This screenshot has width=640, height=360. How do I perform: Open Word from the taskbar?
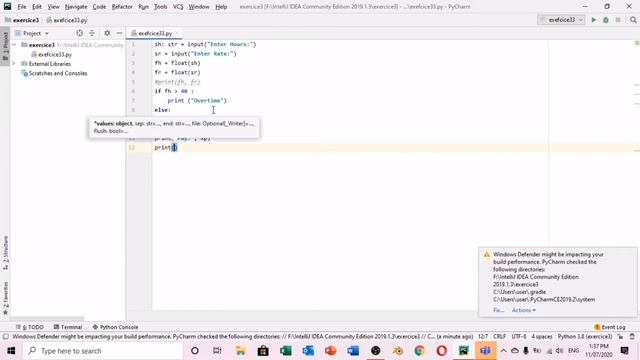[x=353, y=351]
